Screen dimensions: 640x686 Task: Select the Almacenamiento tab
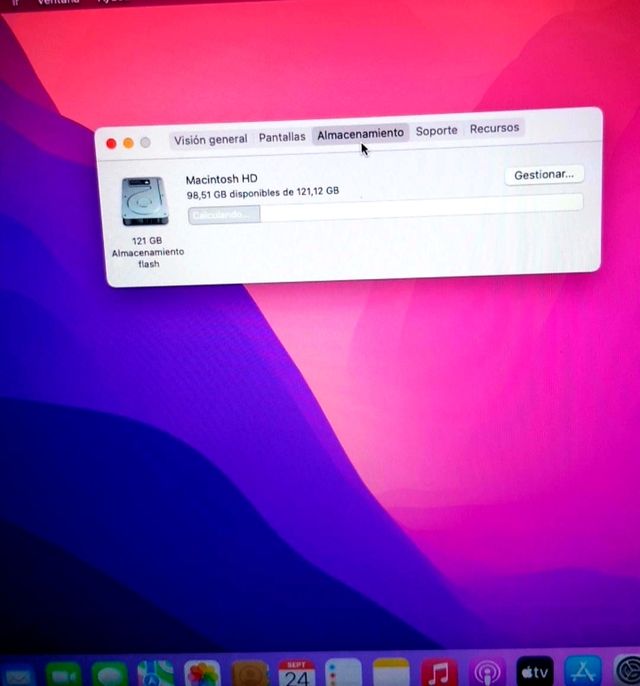360,133
